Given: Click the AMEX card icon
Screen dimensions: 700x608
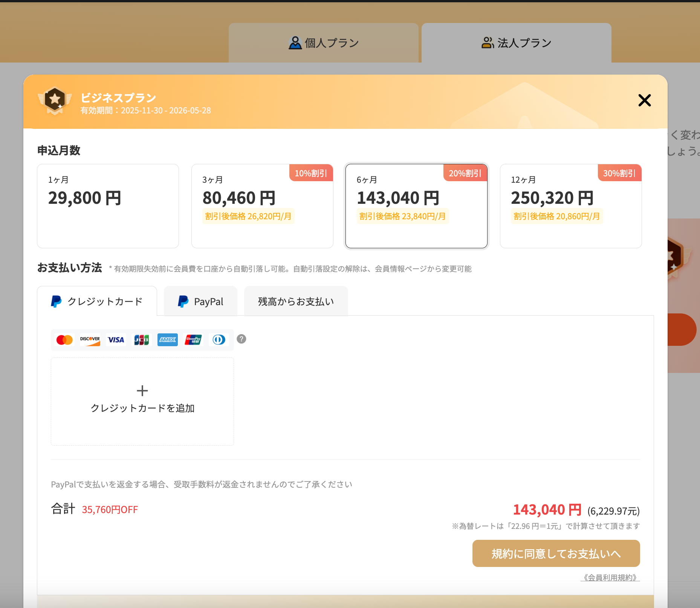Looking at the screenshot, I should 167,340.
